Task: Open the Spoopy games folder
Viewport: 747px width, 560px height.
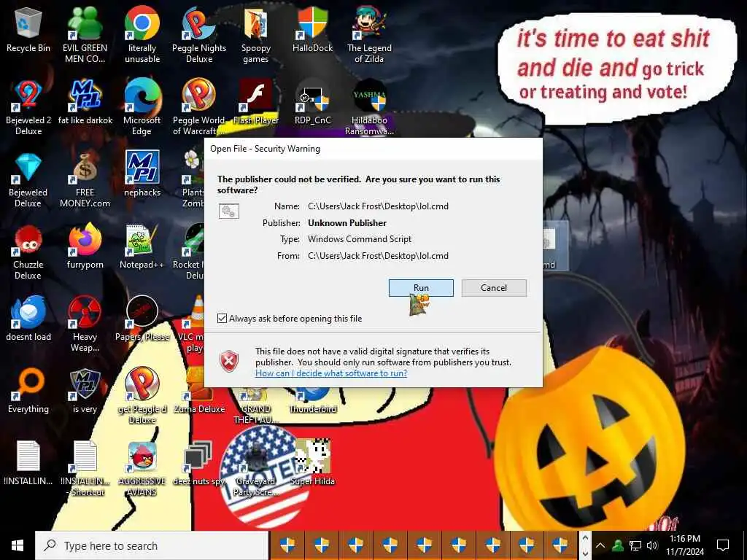Action: [256, 36]
